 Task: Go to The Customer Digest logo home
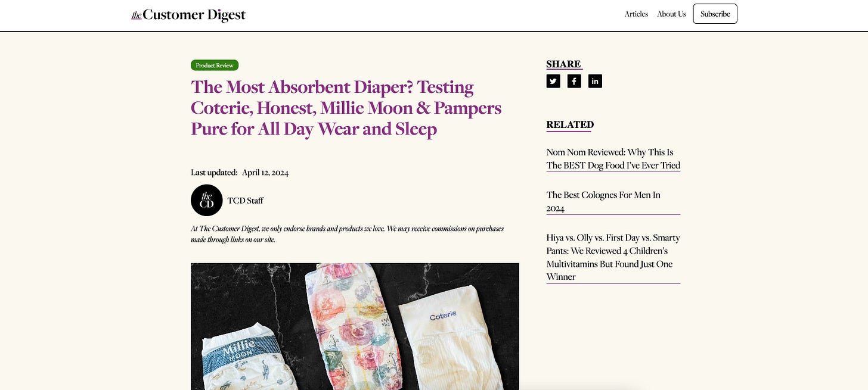188,15
